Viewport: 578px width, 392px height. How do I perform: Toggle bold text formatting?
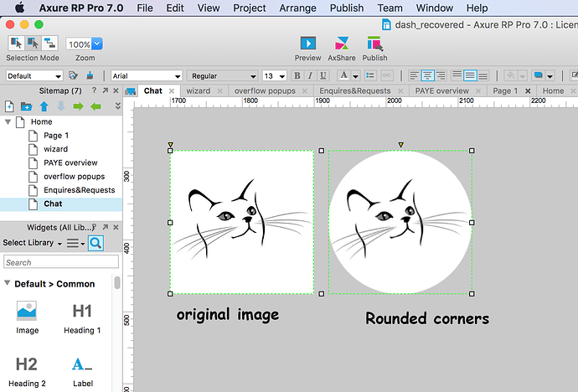297,75
